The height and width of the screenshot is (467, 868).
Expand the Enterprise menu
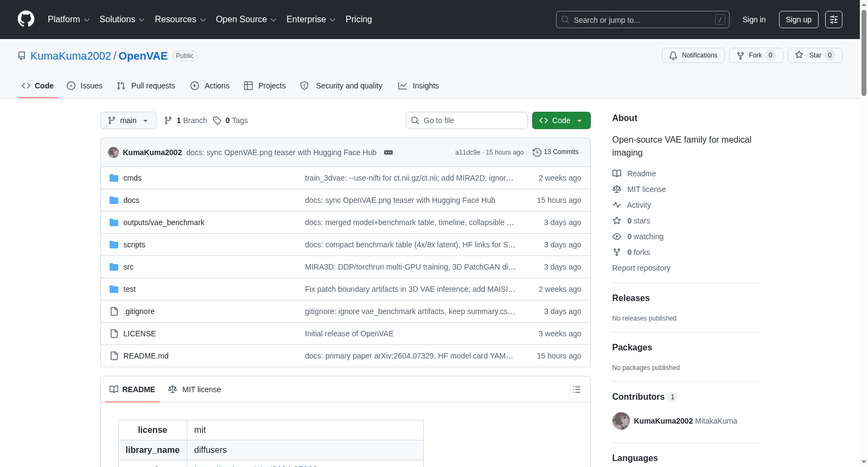[311, 20]
